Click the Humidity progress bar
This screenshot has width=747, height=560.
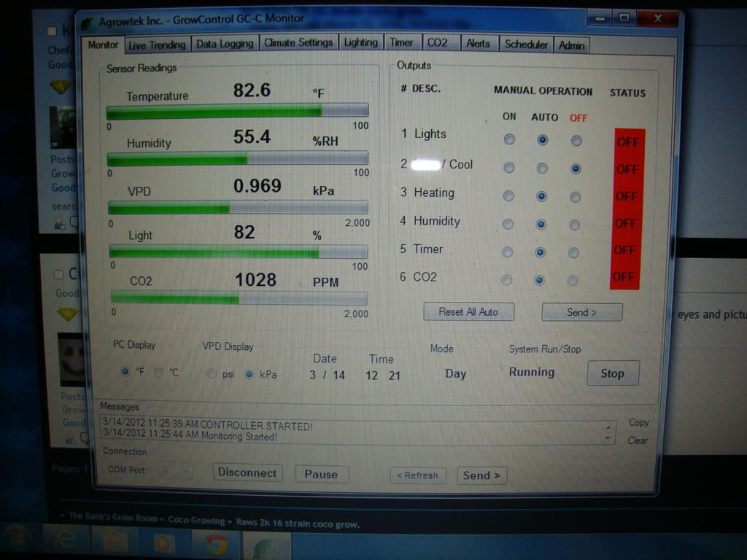coord(238,158)
